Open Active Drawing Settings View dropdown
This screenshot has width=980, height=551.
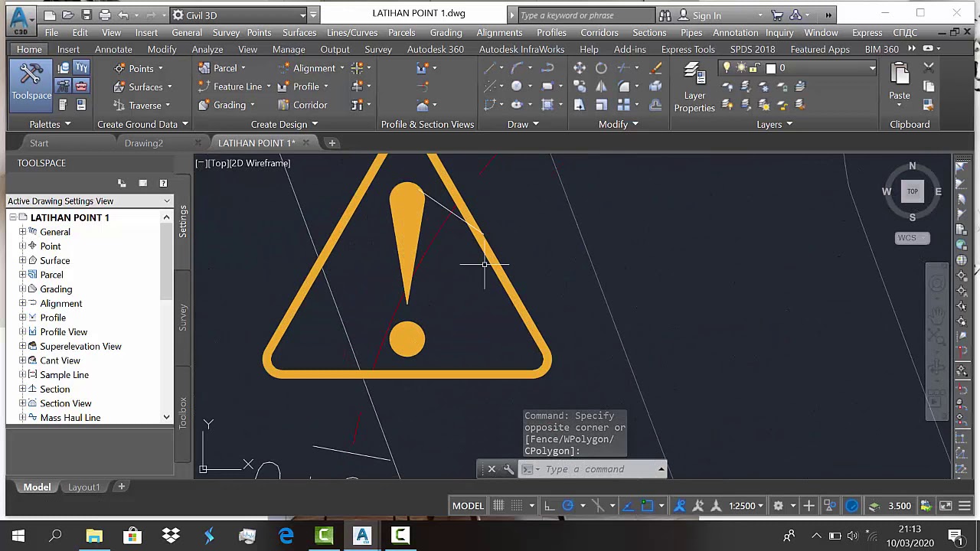pos(90,201)
